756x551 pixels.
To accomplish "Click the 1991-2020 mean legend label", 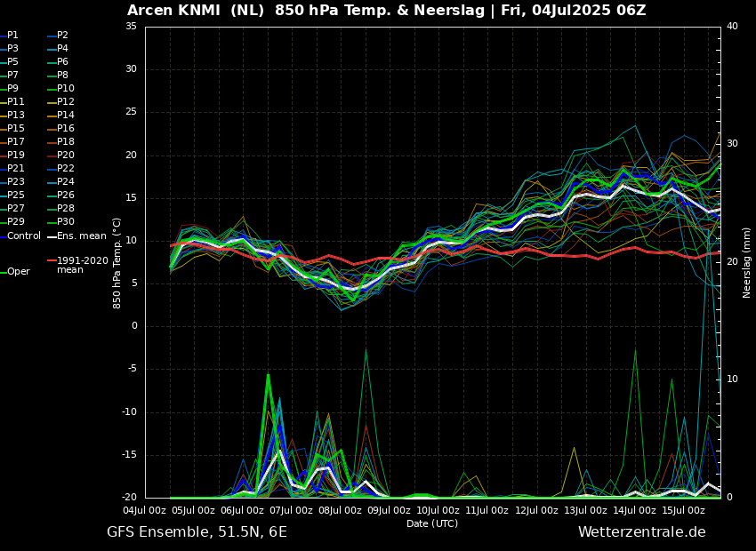I will point(83,265).
